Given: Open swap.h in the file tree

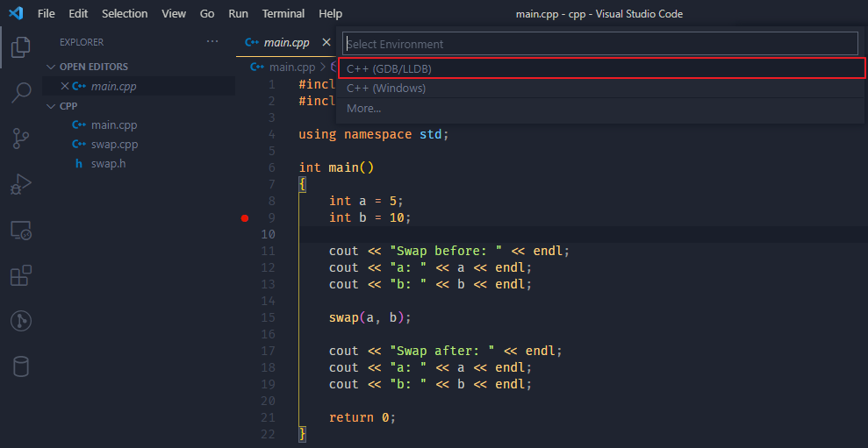Looking at the screenshot, I should [110, 164].
